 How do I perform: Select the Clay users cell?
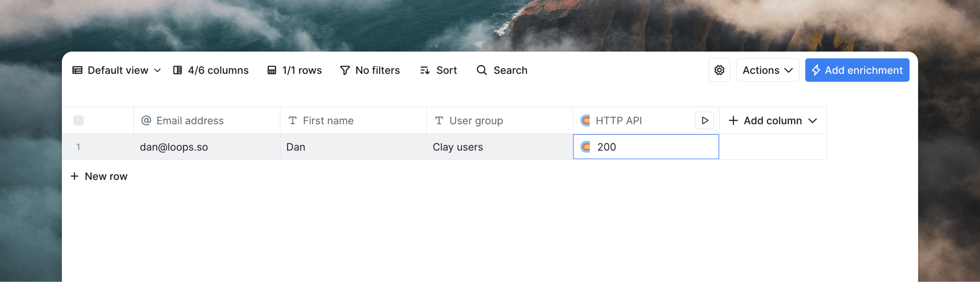tap(499, 147)
